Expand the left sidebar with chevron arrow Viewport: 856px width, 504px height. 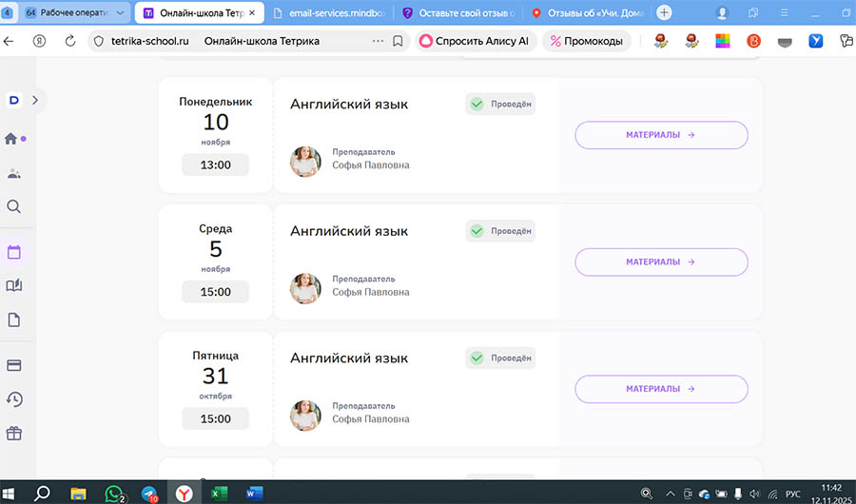coord(35,99)
